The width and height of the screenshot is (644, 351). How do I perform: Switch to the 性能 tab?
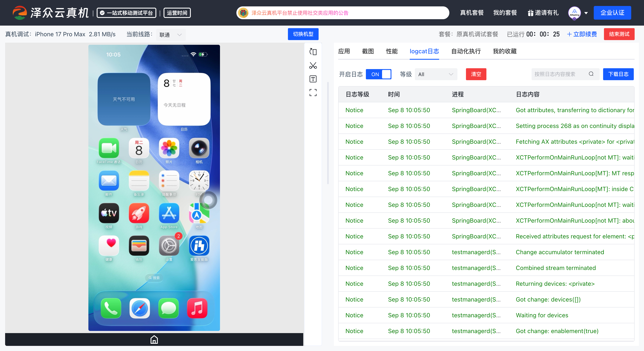(391, 51)
